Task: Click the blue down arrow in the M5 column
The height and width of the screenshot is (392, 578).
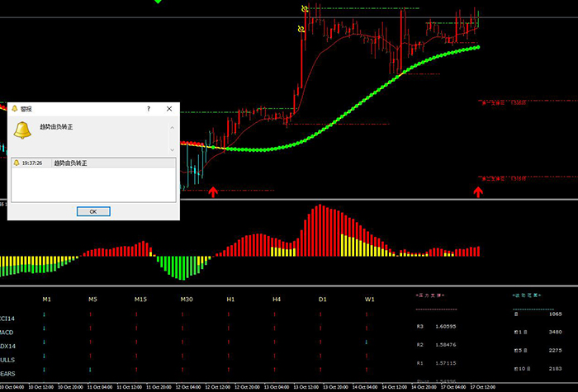Action: 90,370
